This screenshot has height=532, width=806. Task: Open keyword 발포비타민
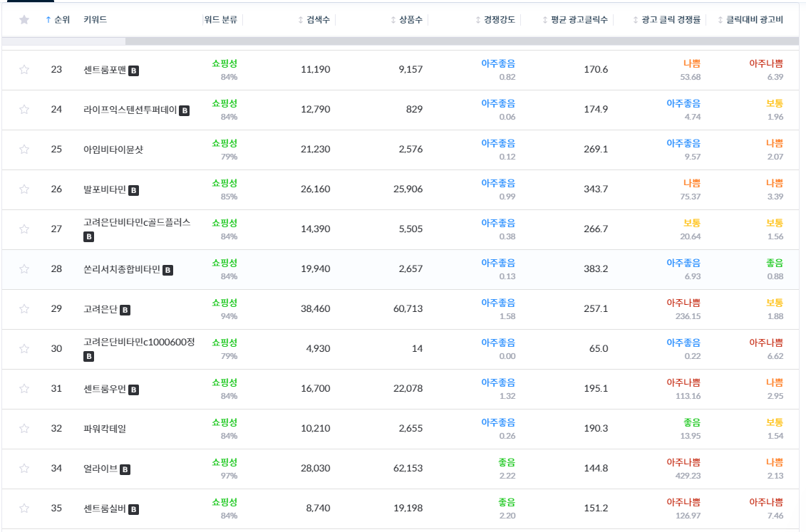click(x=105, y=189)
